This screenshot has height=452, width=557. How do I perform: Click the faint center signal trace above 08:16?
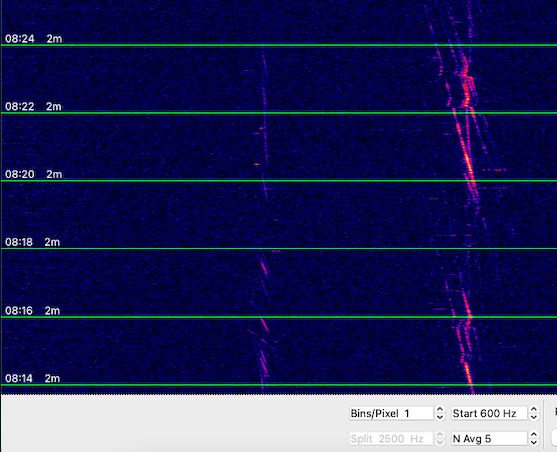pyautogui.click(x=264, y=267)
